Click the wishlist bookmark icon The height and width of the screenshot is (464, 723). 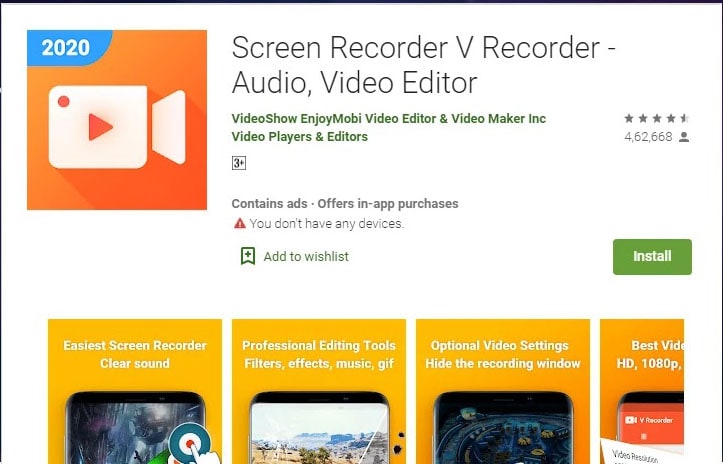click(x=248, y=256)
